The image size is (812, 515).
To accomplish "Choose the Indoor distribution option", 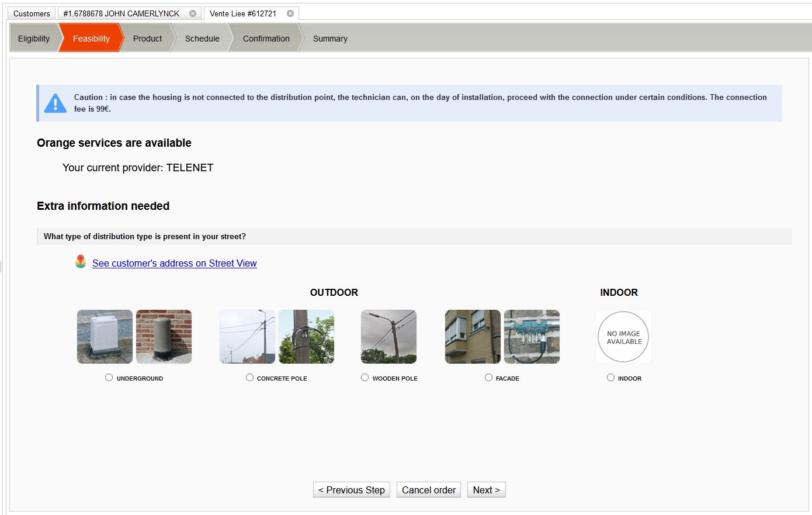I will point(610,378).
